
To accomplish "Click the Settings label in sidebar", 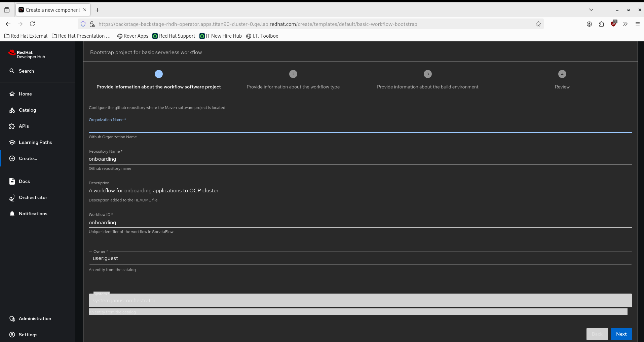I will [28, 335].
